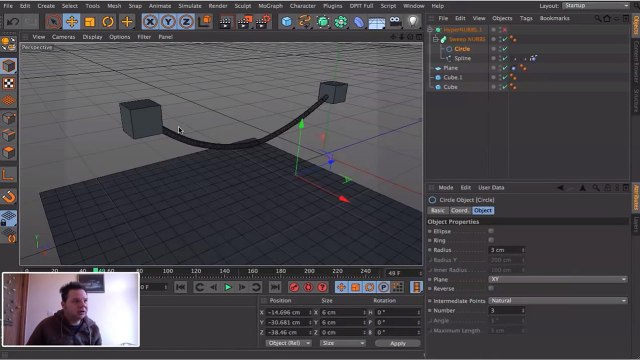
Task: Open the Plane dropdown showing XY
Action: (558, 279)
